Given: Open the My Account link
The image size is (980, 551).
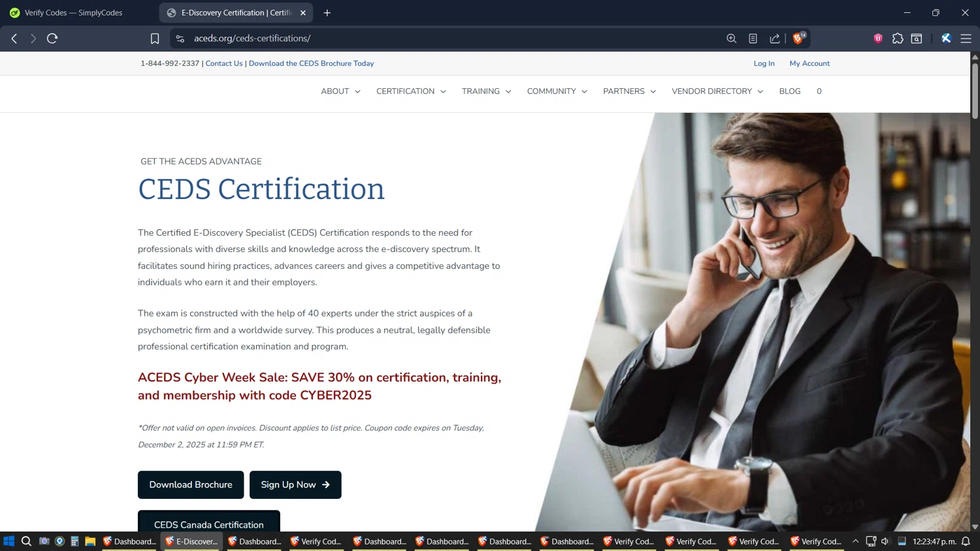Looking at the screenshot, I should coord(809,63).
